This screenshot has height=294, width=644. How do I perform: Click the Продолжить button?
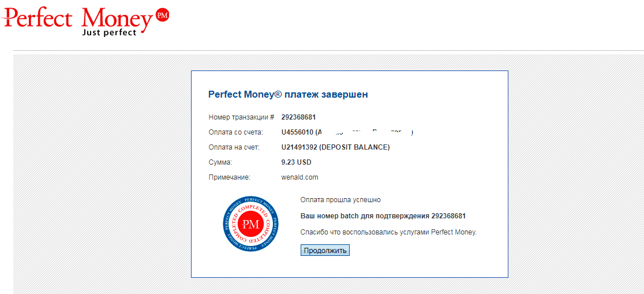(x=325, y=251)
